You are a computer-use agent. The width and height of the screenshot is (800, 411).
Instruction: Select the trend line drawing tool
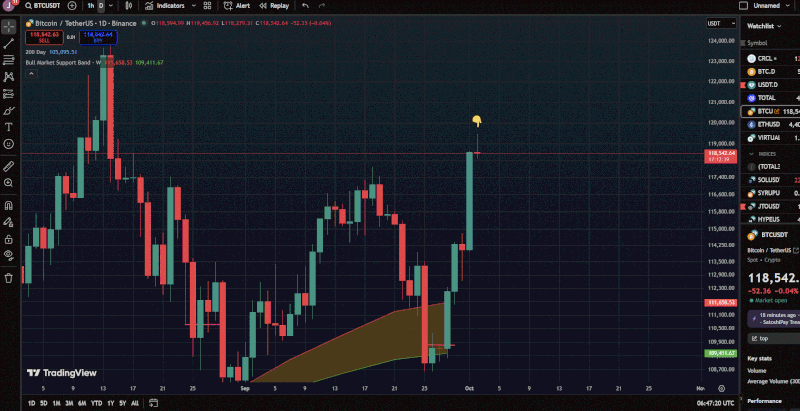click(9, 43)
